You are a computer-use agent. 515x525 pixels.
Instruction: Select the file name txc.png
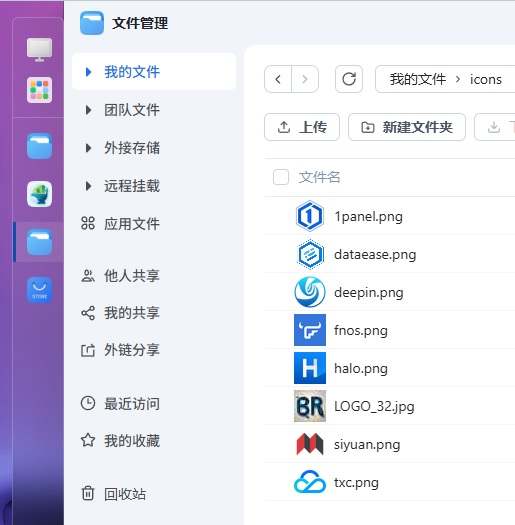pyautogui.click(x=356, y=482)
